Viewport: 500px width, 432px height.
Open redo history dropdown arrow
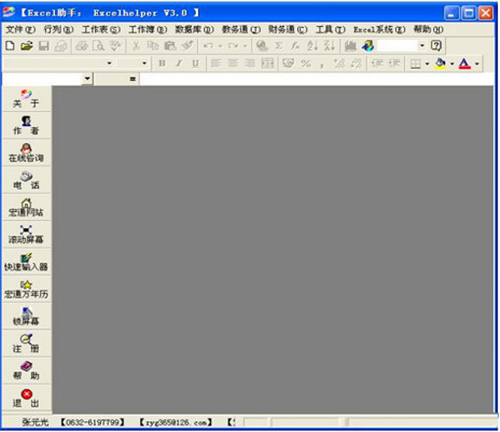245,46
